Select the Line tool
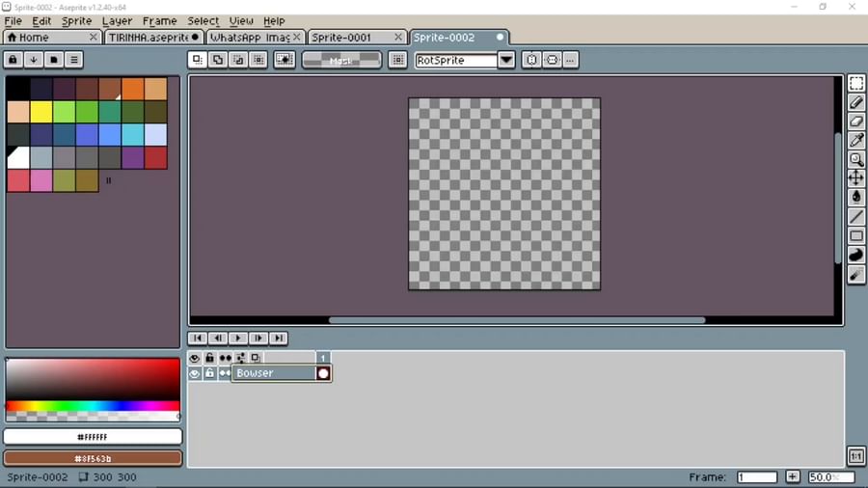The image size is (868, 488). coord(855,216)
